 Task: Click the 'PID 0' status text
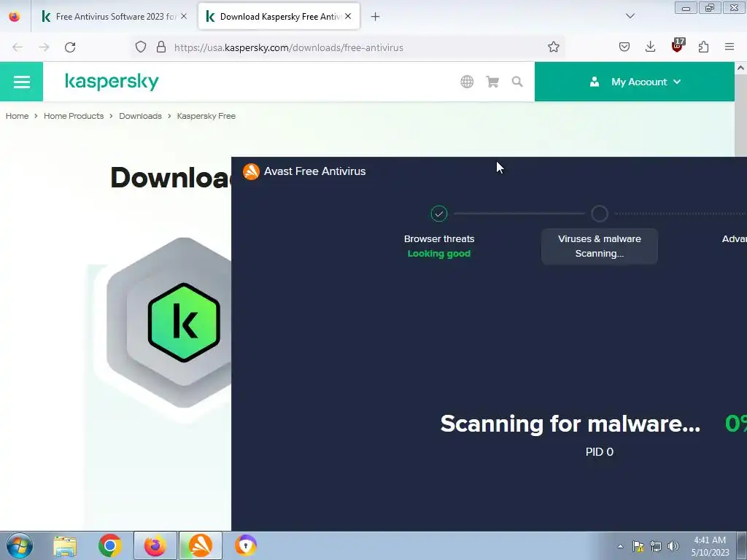(600, 452)
